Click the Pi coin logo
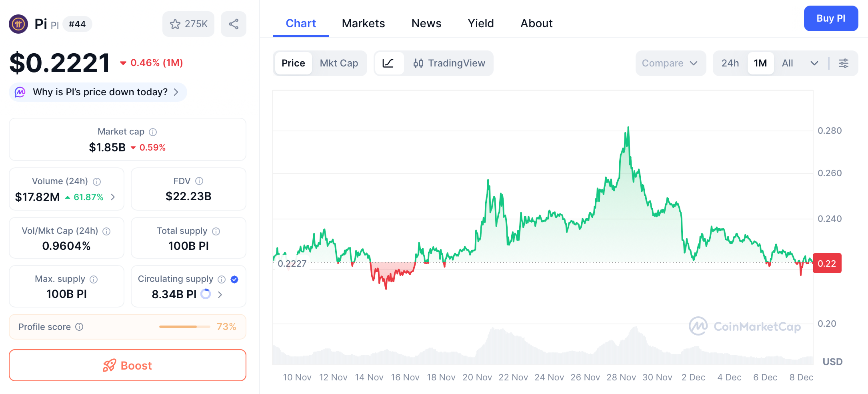The height and width of the screenshot is (394, 868). click(x=18, y=24)
